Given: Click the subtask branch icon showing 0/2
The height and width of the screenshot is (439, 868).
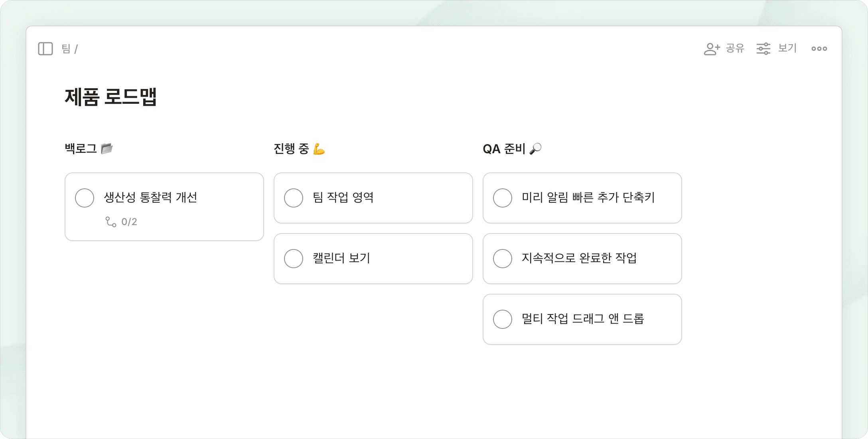Looking at the screenshot, I should tap(111, 222).
